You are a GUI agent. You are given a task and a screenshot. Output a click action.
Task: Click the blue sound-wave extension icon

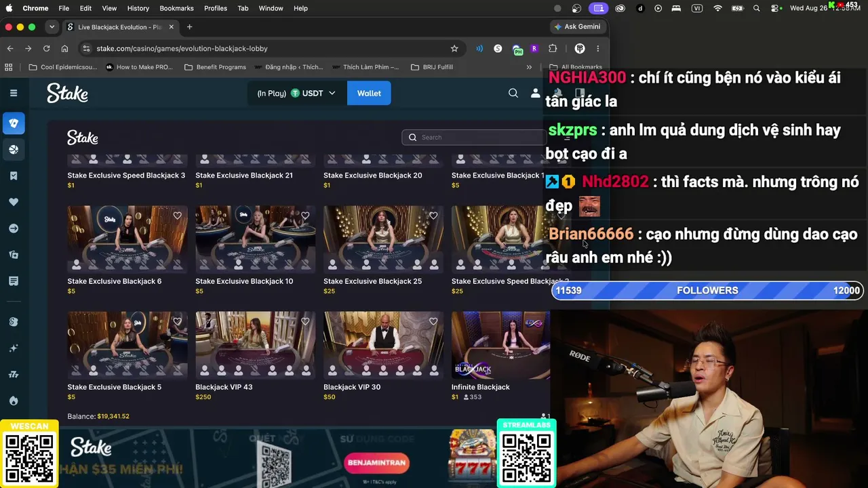pos(479,49)
